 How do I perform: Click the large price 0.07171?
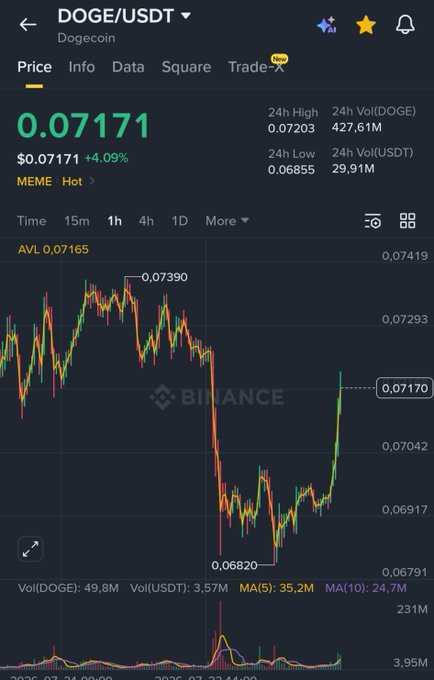point(83,126)
